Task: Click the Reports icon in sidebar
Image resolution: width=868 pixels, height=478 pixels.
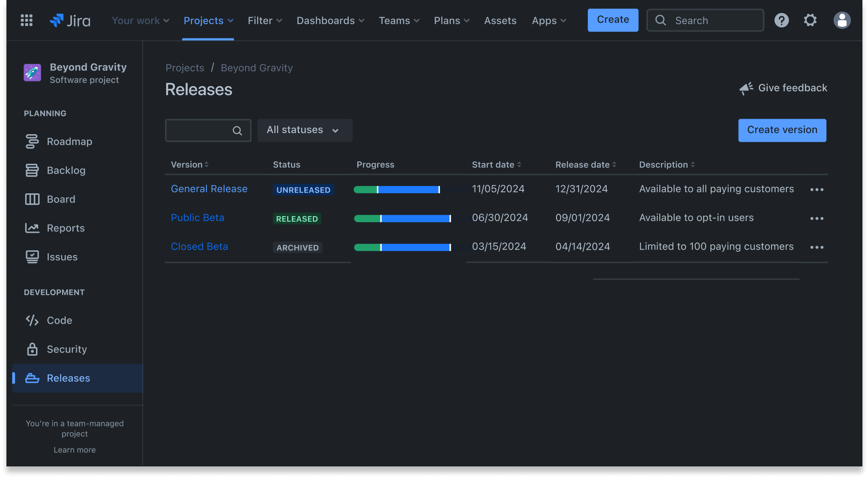Action: (x=31, y=228)
